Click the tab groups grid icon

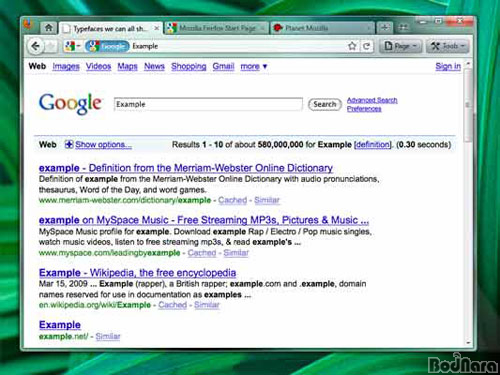coord(404,28)
